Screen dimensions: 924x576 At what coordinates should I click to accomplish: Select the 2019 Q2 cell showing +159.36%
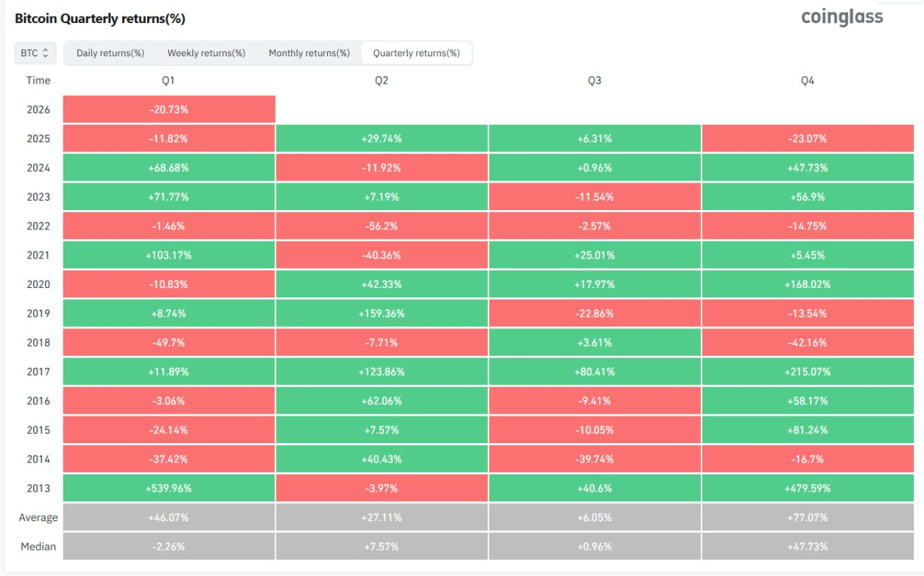(381, 313)
